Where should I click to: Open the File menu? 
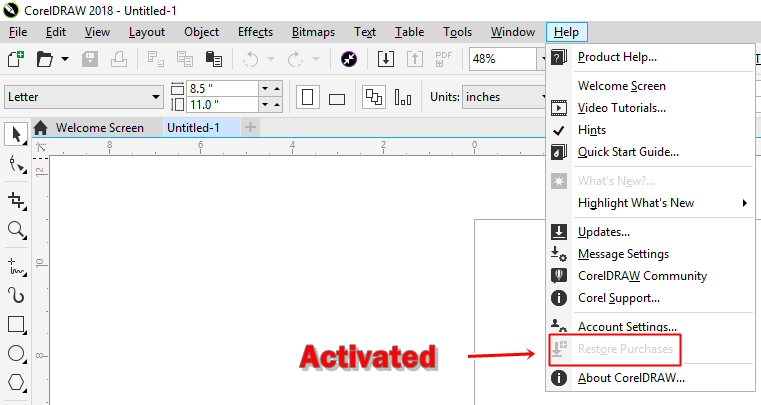click(18, 32)
